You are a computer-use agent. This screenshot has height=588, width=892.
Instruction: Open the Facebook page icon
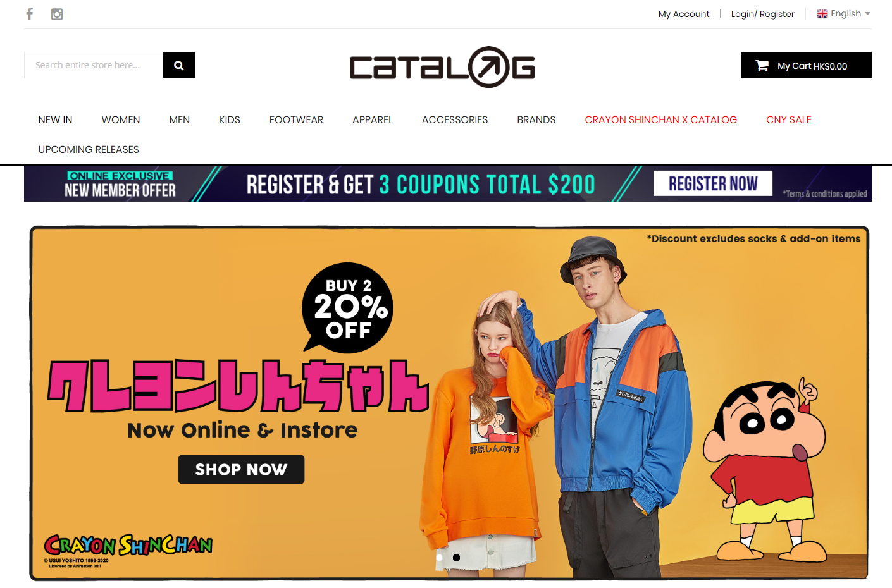coord(30,14)
